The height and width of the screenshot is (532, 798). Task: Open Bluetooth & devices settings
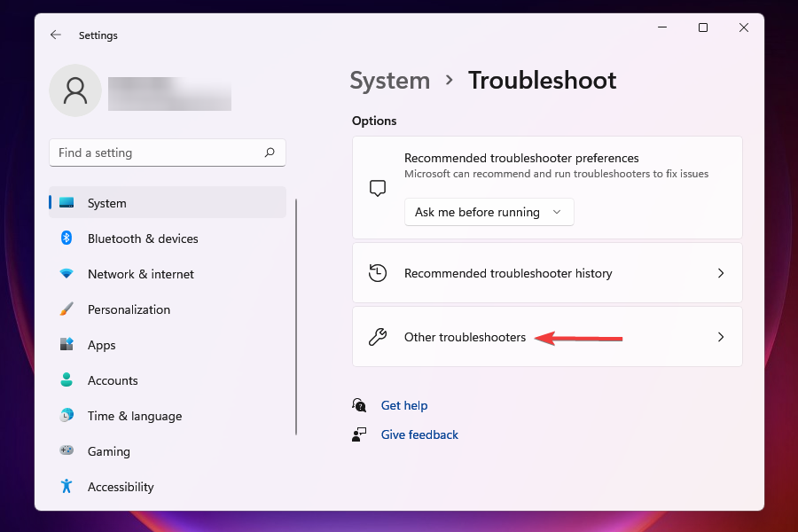pos(142,239)
